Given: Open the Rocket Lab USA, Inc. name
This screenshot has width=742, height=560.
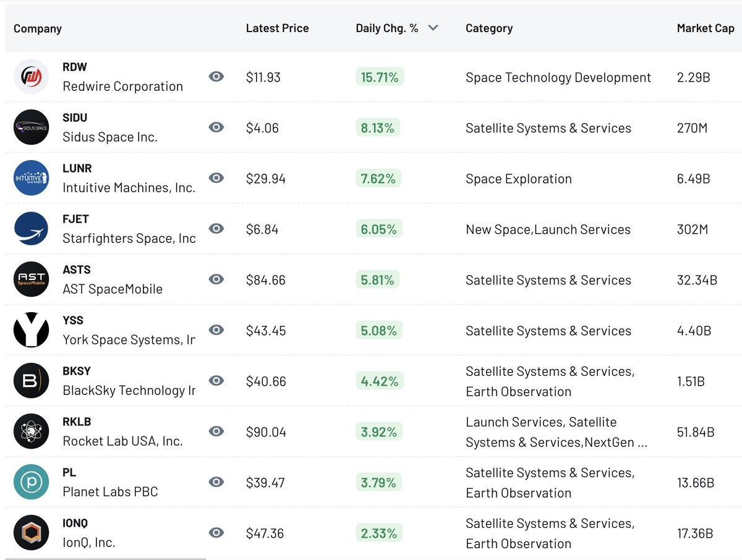Looking at the screenshot, I should (x=122, y=441).
